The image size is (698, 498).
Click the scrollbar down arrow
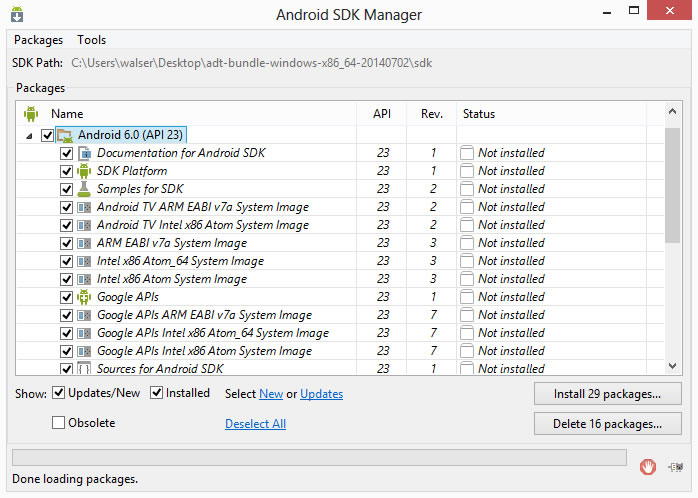pyautogui.click(x=672, y=366)
